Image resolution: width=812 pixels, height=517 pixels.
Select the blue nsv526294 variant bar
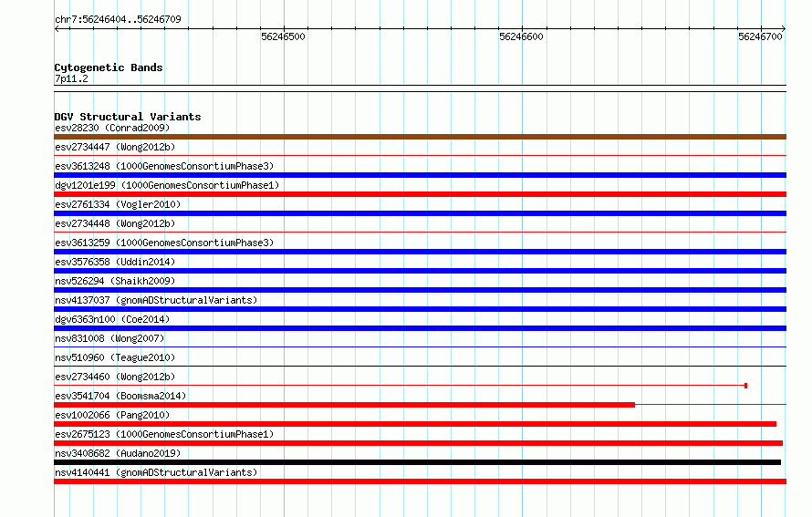click(x=420, y=290)
